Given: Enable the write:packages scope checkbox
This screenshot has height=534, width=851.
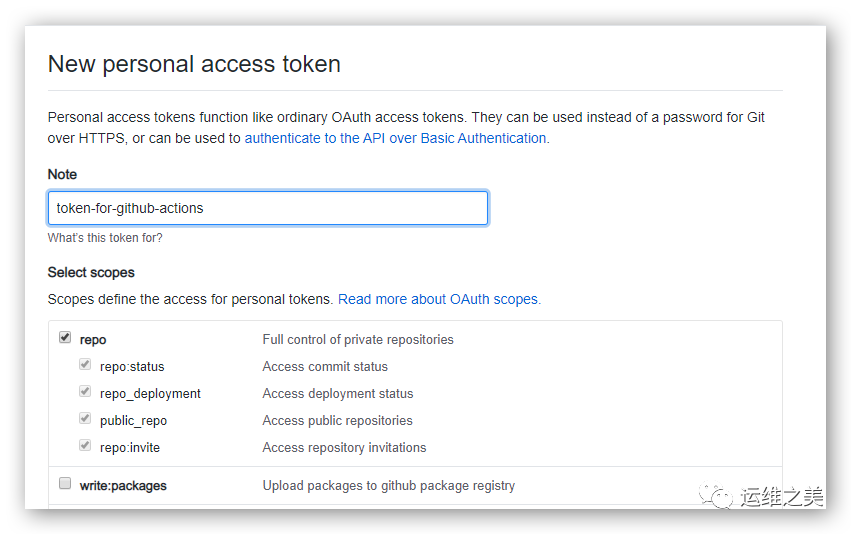Looking at the screenshot, I should pos(65,483).
